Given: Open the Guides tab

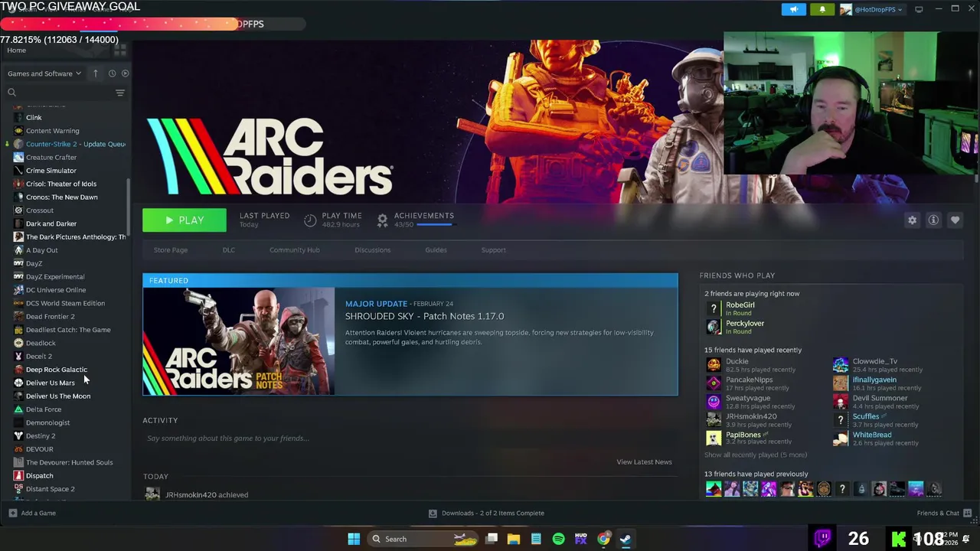Looking at the screenshot, I should 436,249.
